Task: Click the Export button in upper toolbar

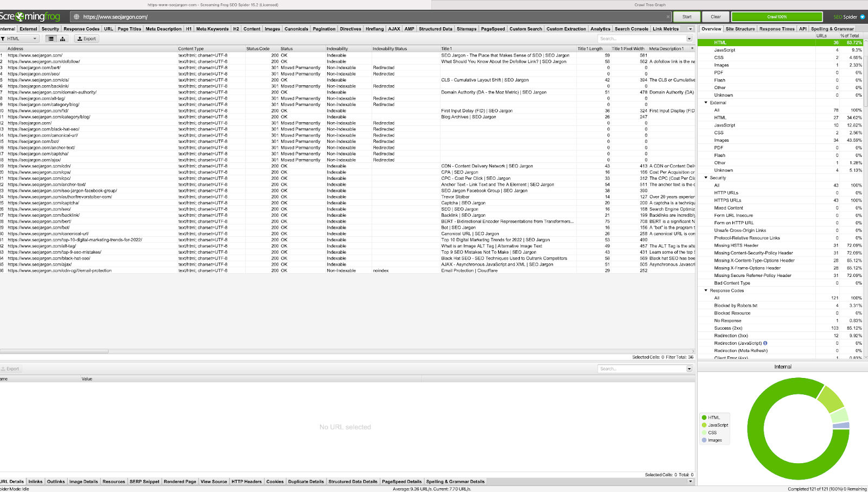Action: pos(86,39)
